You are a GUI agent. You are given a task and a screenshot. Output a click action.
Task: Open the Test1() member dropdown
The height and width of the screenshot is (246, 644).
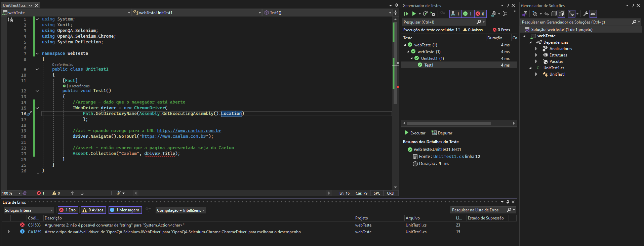click(327, 13)
